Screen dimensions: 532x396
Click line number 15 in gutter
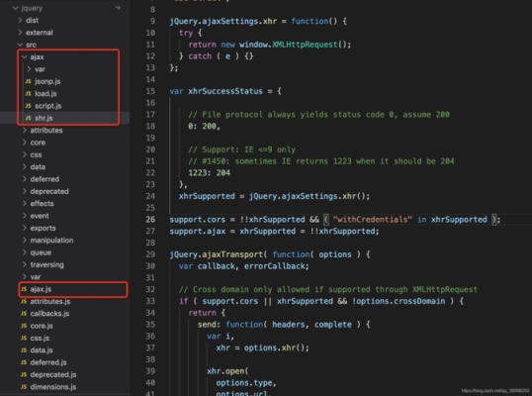pos(150,91)
